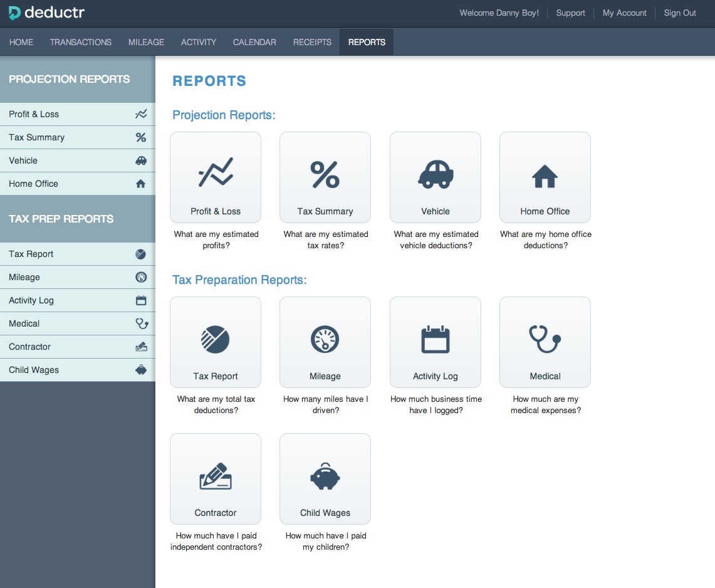
Task: Select the REPORTS tab
Action: (367, 42)
